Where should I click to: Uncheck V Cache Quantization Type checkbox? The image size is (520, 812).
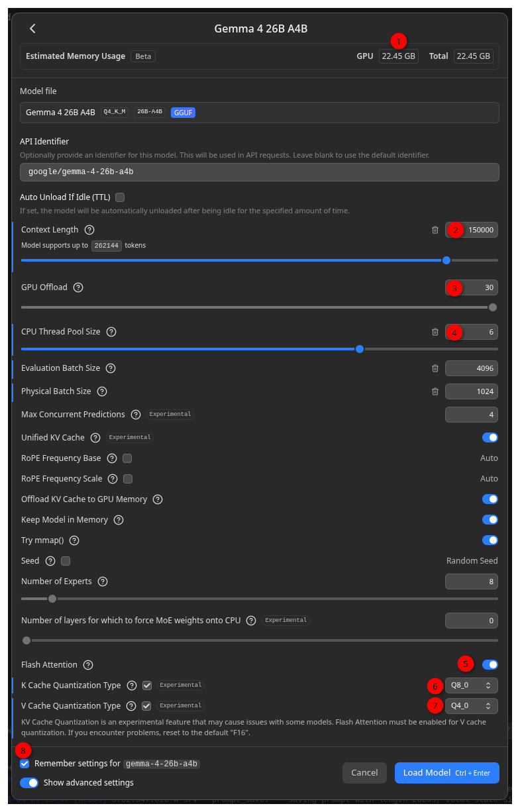(x=146, y=706)
